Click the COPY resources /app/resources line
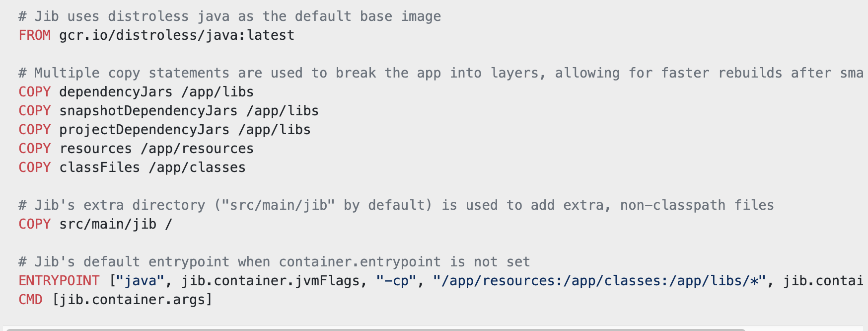This screenshot has width=868, height=331. [136, 149]
